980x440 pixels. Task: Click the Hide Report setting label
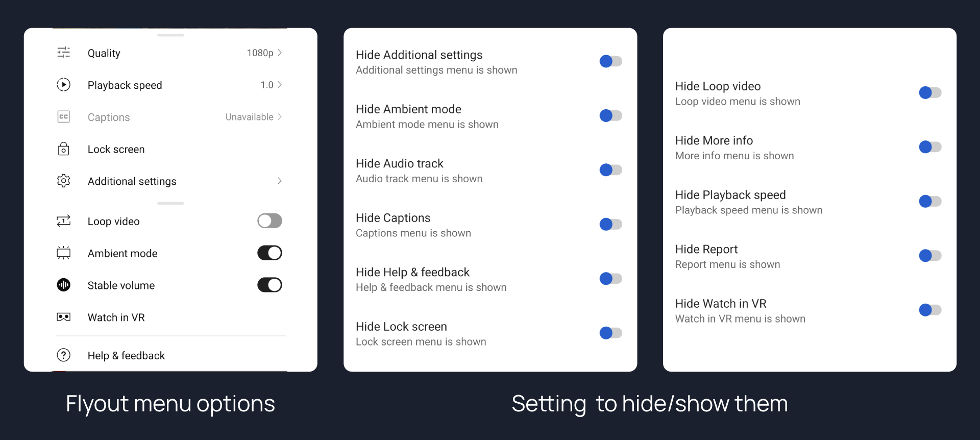coord(706,250)
